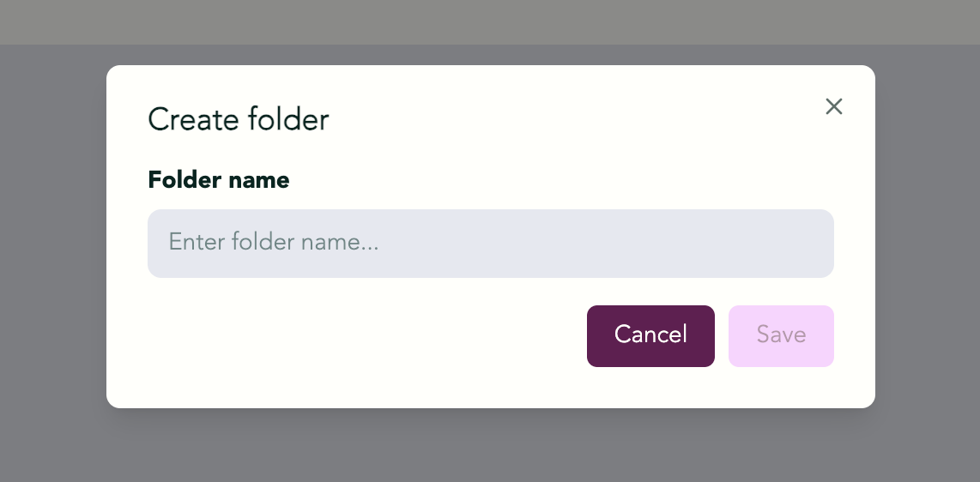Place cursor in the folder name textbox
This screenshot has width=980, height=482.
[491, 244]
